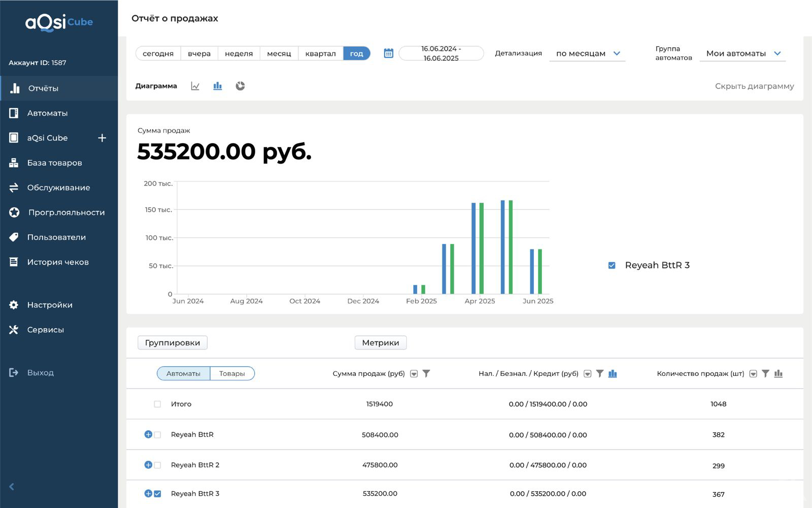
Task: Click the Выход logout icon
Action: (14, 372)
